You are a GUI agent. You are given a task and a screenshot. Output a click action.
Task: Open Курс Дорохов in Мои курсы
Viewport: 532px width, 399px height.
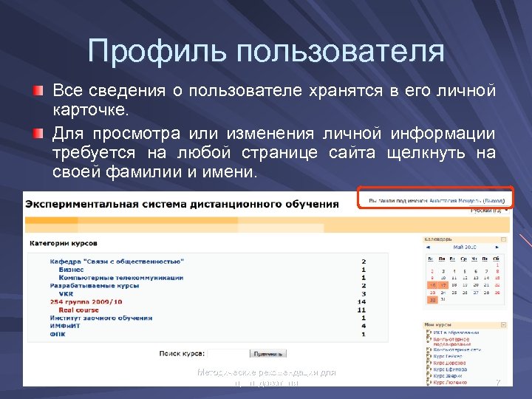click(x=449, y=363)
